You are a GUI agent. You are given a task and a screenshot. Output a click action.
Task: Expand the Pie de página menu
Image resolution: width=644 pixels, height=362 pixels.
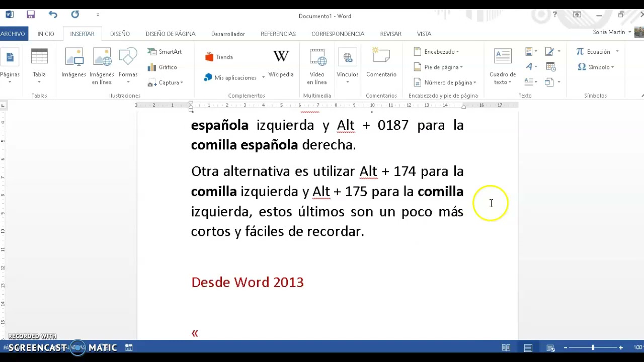(438, 67)
